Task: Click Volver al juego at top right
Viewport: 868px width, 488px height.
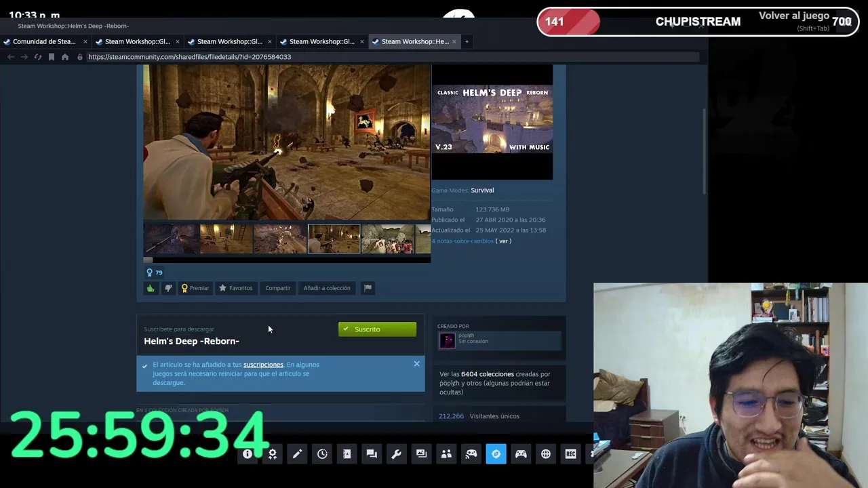Action: tap(794, 16)
